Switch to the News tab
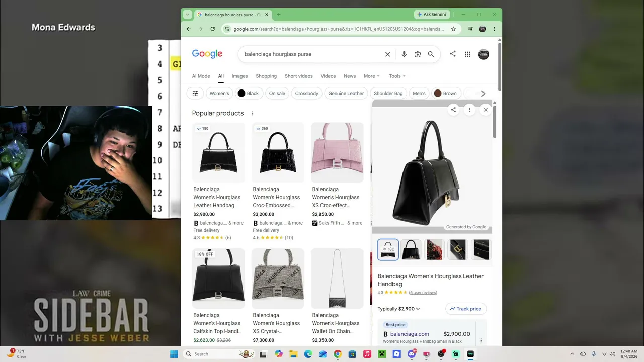 350,76
